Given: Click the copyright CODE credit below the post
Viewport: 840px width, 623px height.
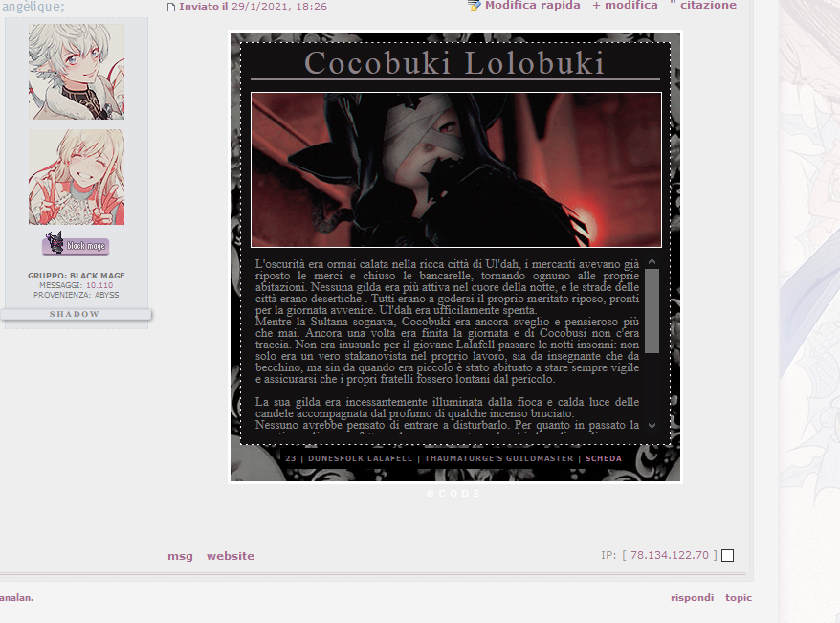Looking at the screenshot, I should tap(454, 494).
